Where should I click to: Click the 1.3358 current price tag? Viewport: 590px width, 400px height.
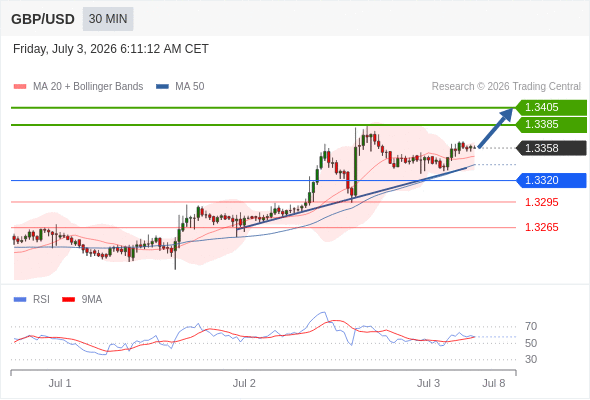click(x=551, y=148)
